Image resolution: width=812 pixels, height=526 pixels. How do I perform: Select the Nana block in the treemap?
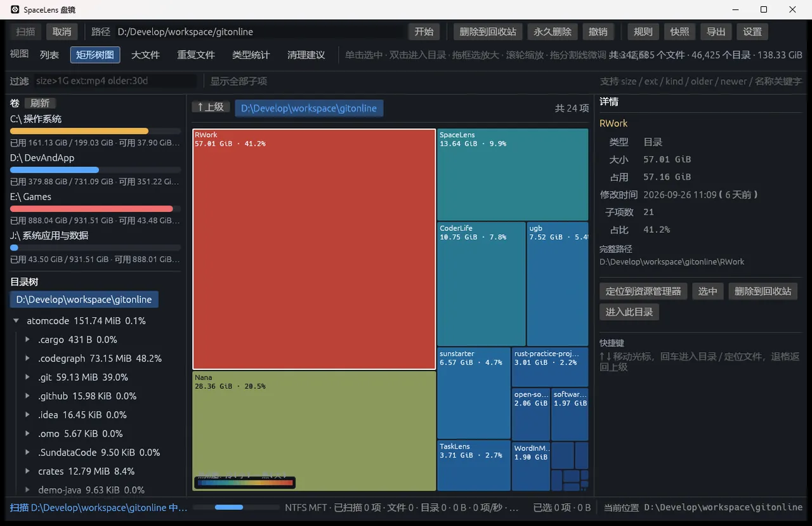point(314,431)
